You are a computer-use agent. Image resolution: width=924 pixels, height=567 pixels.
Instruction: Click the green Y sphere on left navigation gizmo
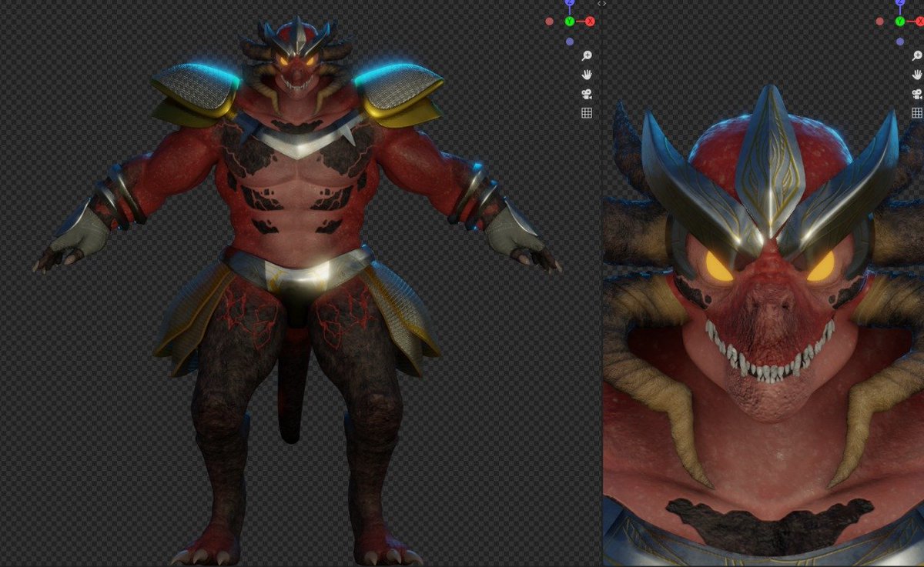(x=570, y=21)
